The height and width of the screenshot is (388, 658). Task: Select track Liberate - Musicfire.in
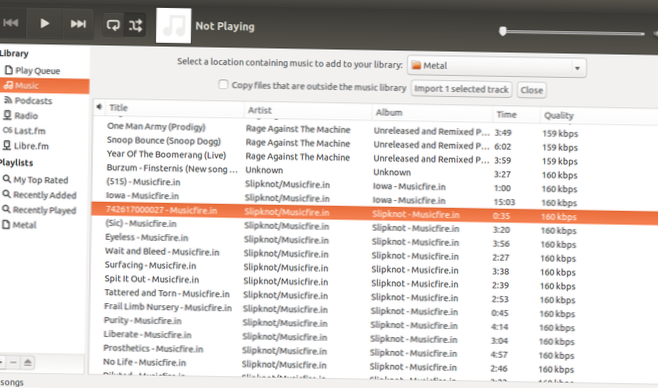click(x=147, y=334)
